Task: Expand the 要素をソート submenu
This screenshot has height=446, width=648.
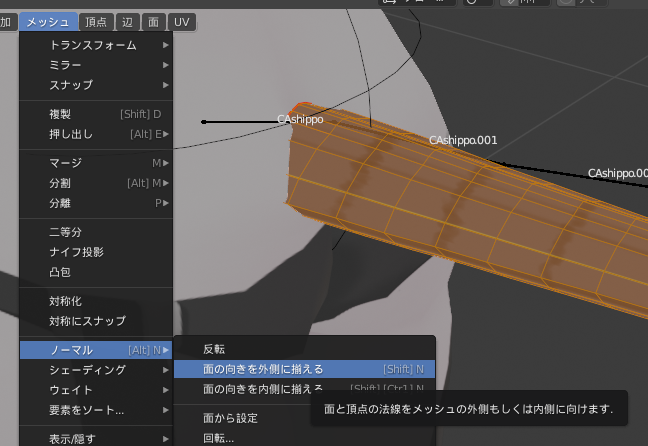Action: pos(96,410)
